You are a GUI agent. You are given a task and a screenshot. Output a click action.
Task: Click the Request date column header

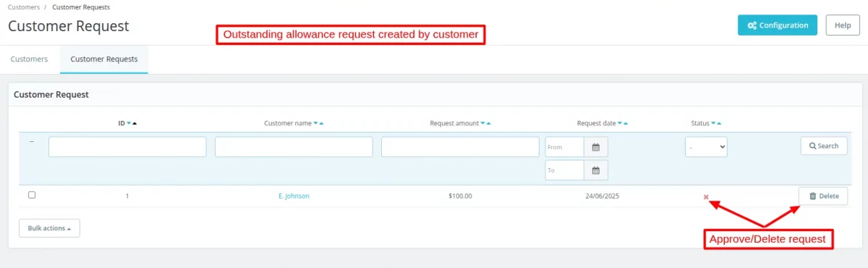pyautogui.click(x=597, y=124)
